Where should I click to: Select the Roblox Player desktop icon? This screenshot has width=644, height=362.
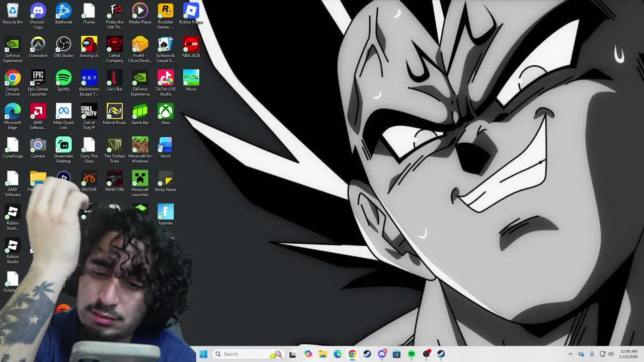pyautogui.click(x=191, y=14)
